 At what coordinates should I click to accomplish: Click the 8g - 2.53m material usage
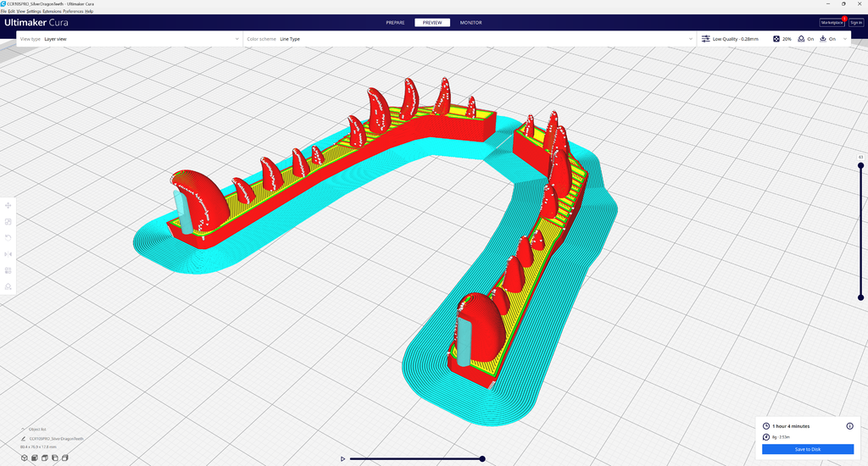point(781,436)
